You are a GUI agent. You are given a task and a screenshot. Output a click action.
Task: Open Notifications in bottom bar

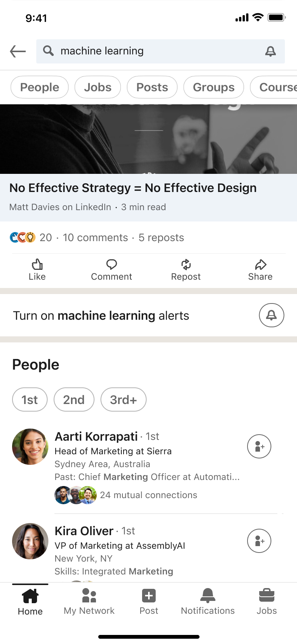coord(207,601)
